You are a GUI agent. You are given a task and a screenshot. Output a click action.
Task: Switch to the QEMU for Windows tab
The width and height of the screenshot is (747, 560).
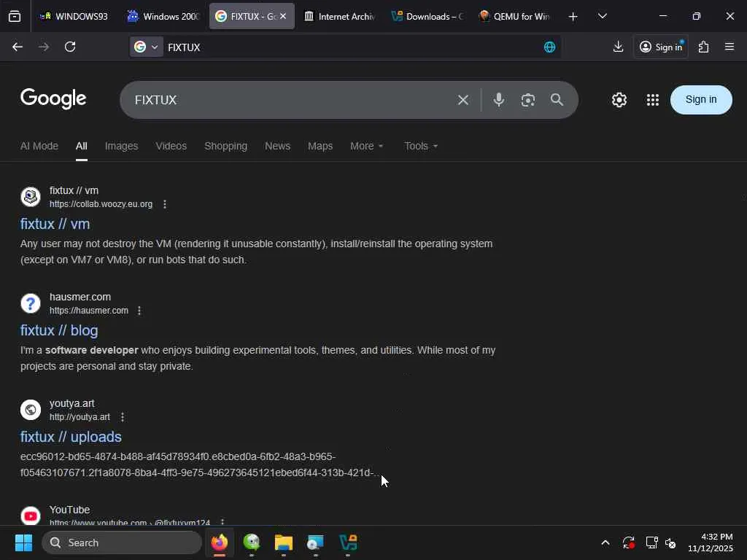(x=515, y=16)
